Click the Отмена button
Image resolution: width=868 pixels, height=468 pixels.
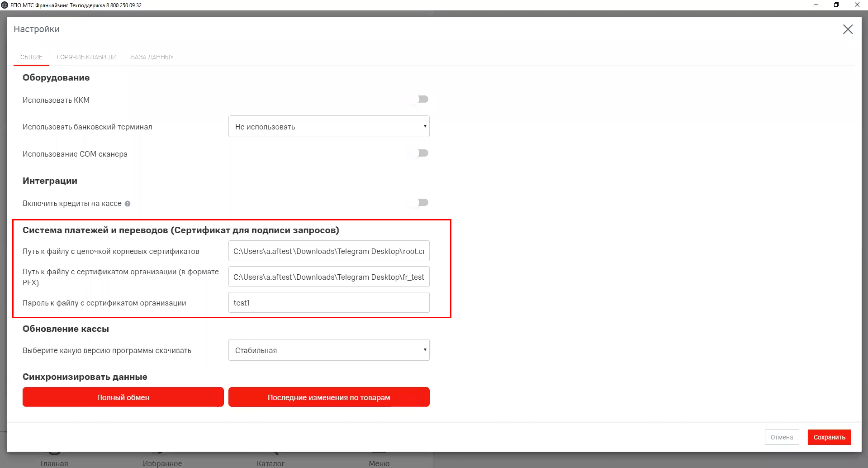[782, 437]
